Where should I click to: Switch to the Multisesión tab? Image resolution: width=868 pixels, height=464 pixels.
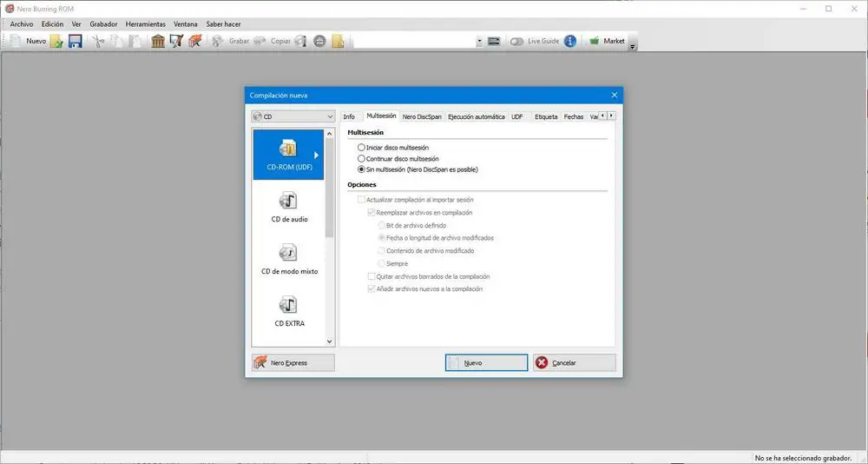pyautogui.click(x=381, y=116)
